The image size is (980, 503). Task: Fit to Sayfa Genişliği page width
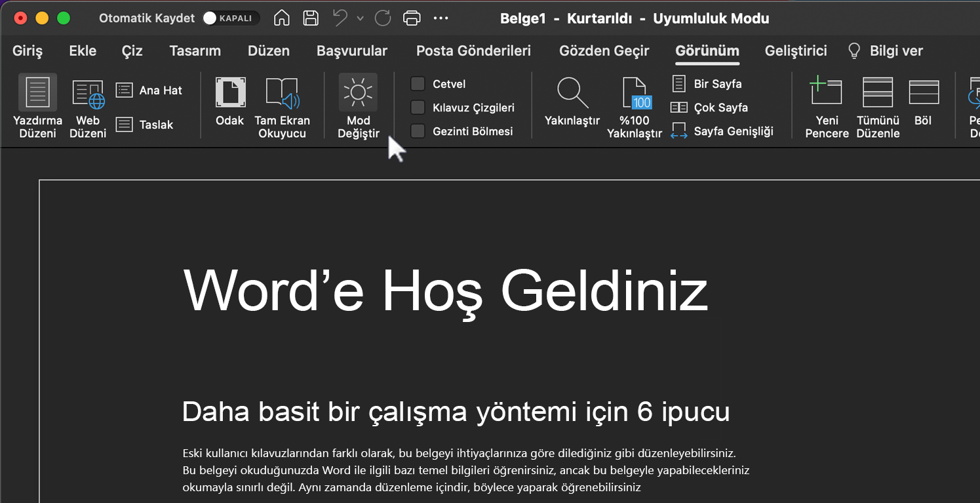point(722,131)
